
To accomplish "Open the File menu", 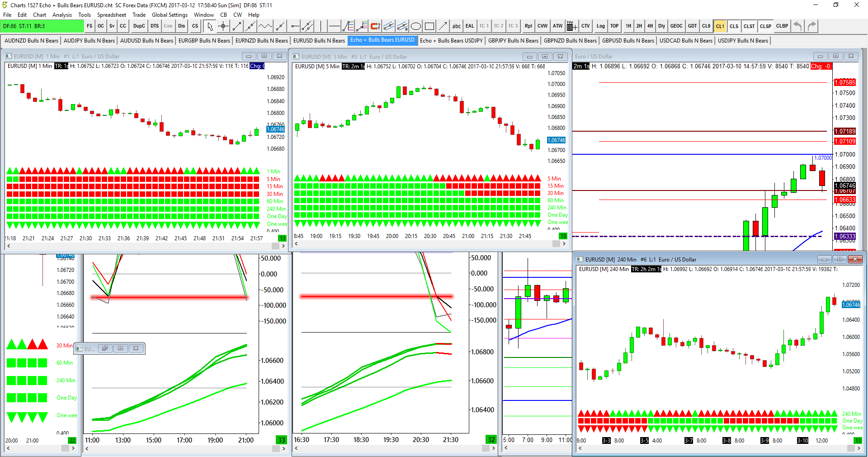I will coord(7,15).
